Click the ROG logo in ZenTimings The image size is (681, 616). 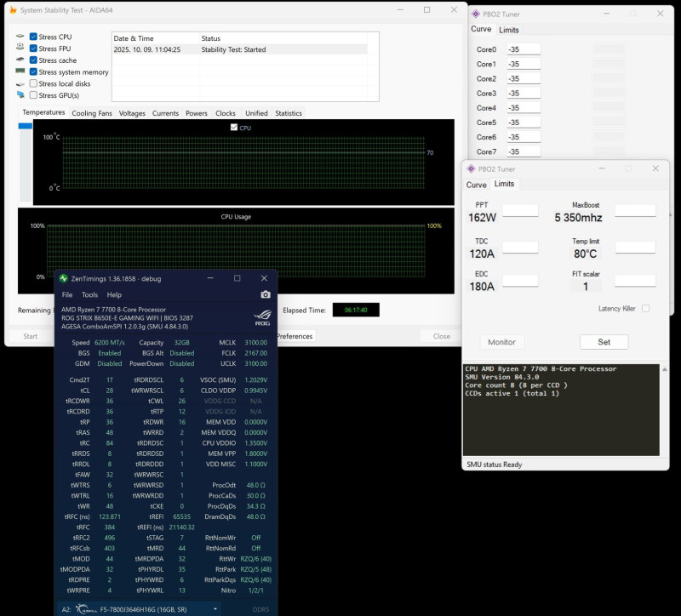point(262,317)
